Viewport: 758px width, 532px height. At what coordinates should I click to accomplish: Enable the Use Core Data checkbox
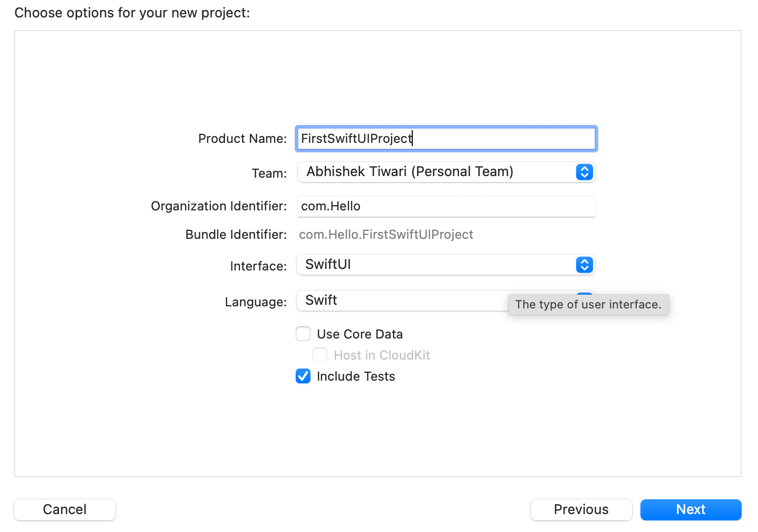point(303,334)
